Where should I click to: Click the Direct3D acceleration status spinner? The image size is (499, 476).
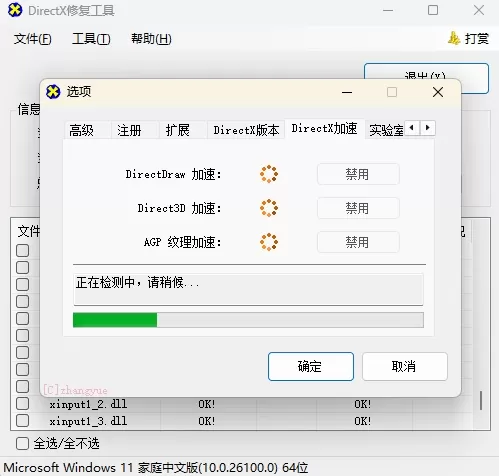[x=269, y=208]
